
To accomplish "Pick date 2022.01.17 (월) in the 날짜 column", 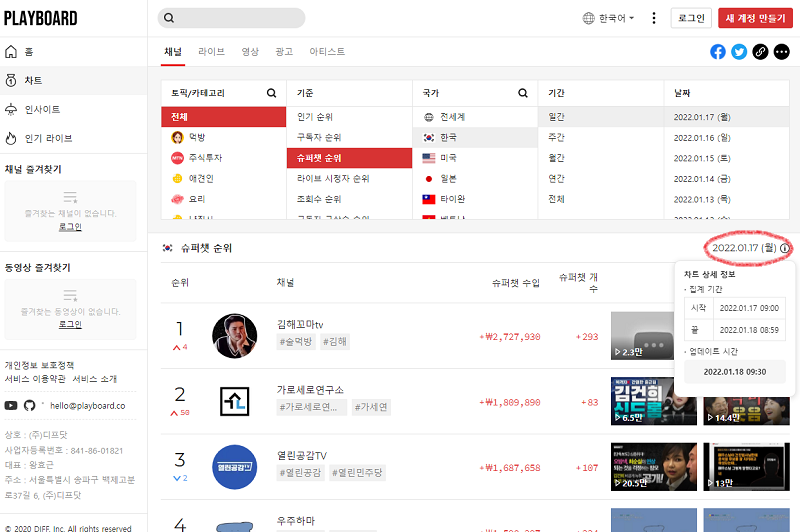I will [727, 117].
